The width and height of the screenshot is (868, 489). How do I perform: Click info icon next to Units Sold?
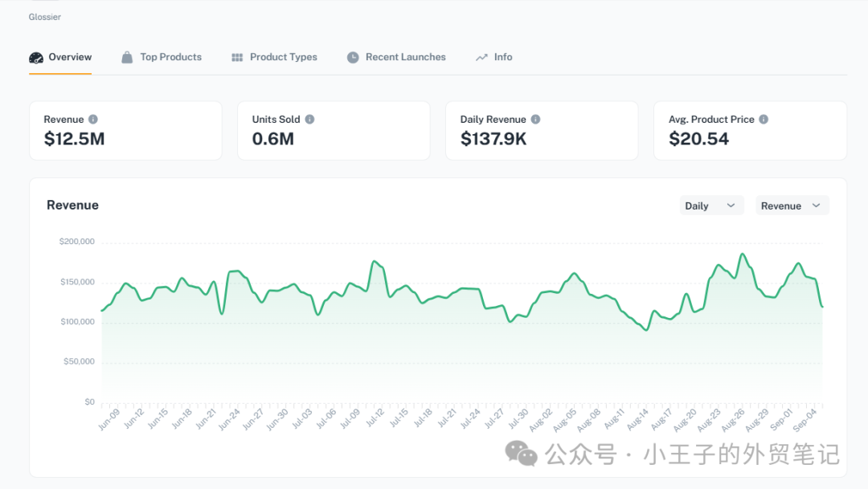(x=309, y=120)
